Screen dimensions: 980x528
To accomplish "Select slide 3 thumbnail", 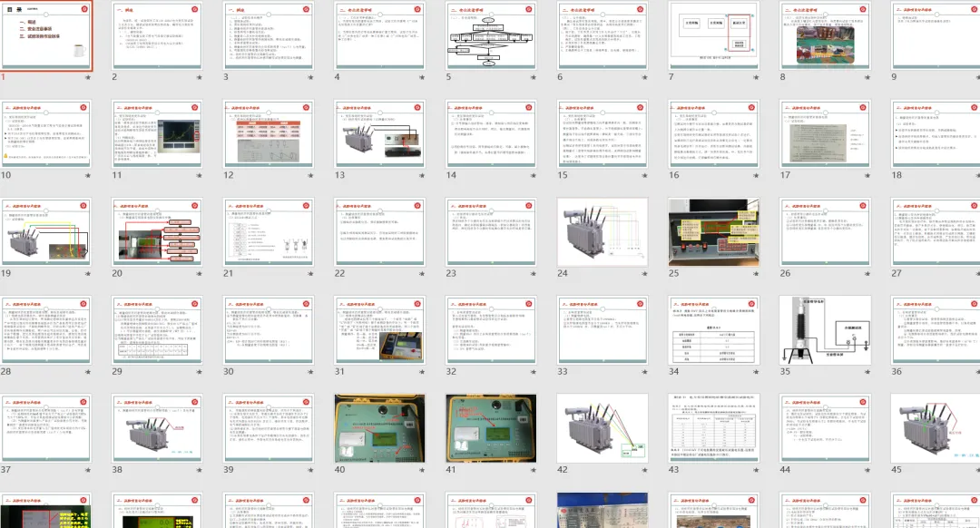I will pyautogui.click(x=269, y=35).
